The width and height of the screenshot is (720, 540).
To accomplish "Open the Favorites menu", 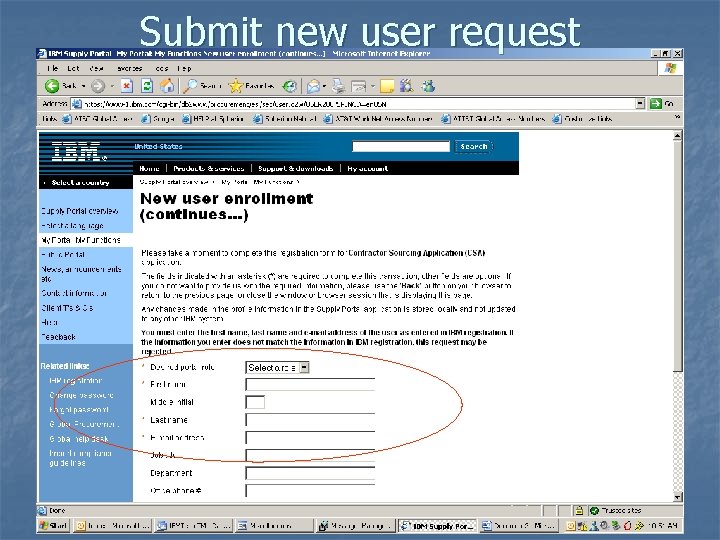I will click(129, 68).
